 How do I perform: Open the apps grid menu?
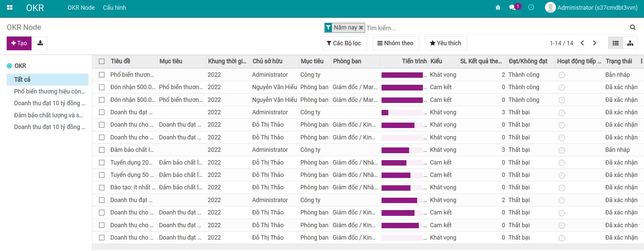(10, 7)
